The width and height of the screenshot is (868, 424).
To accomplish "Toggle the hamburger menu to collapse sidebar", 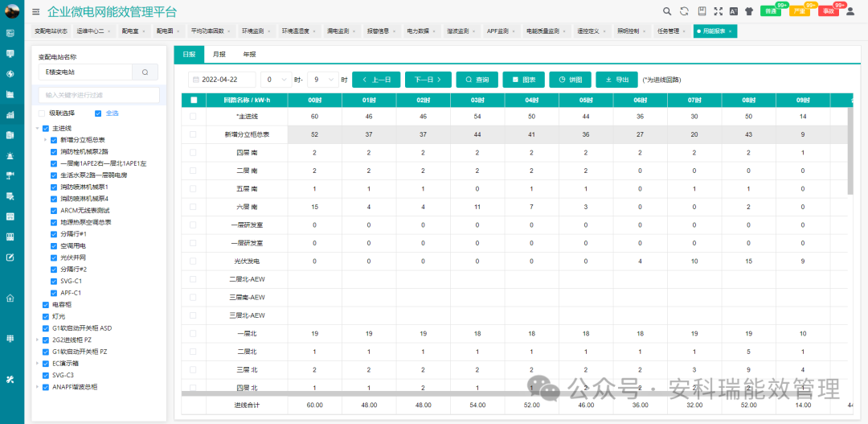I will coord(36,11).
